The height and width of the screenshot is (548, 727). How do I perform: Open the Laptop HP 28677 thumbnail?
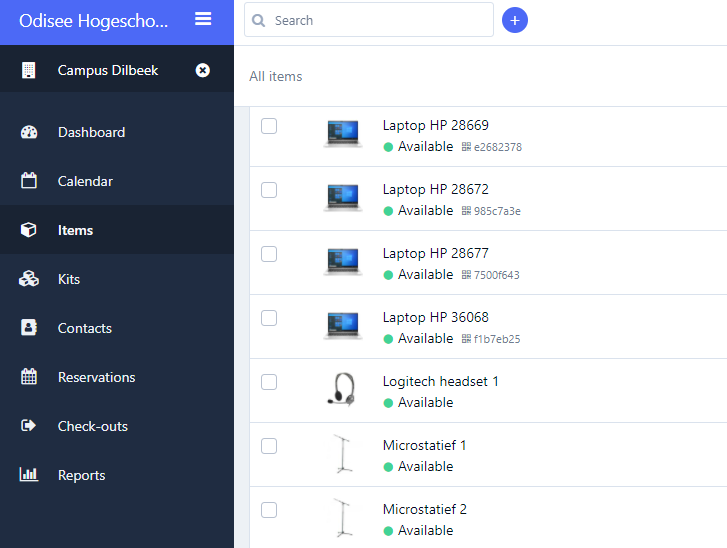coord(343,262)
